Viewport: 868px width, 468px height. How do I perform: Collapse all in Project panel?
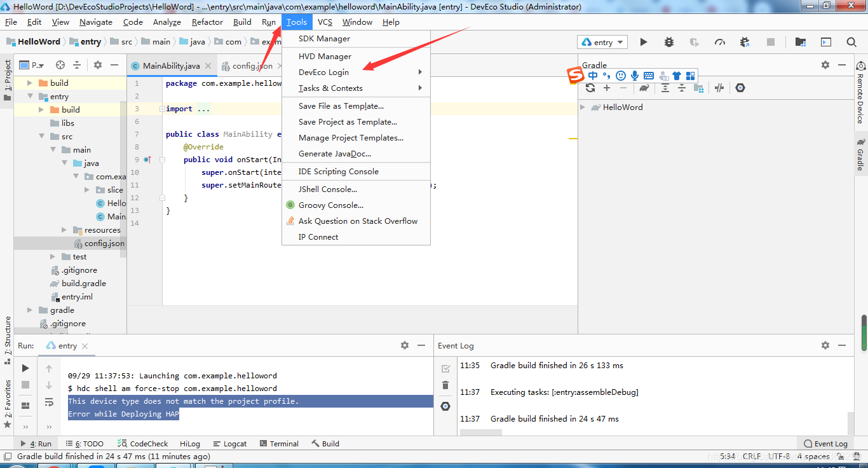(77, 65)
